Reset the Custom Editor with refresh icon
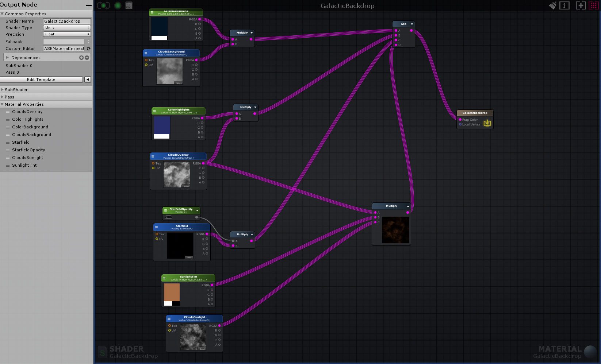Viewport: 601px width, 364px height. click(88, 49)
